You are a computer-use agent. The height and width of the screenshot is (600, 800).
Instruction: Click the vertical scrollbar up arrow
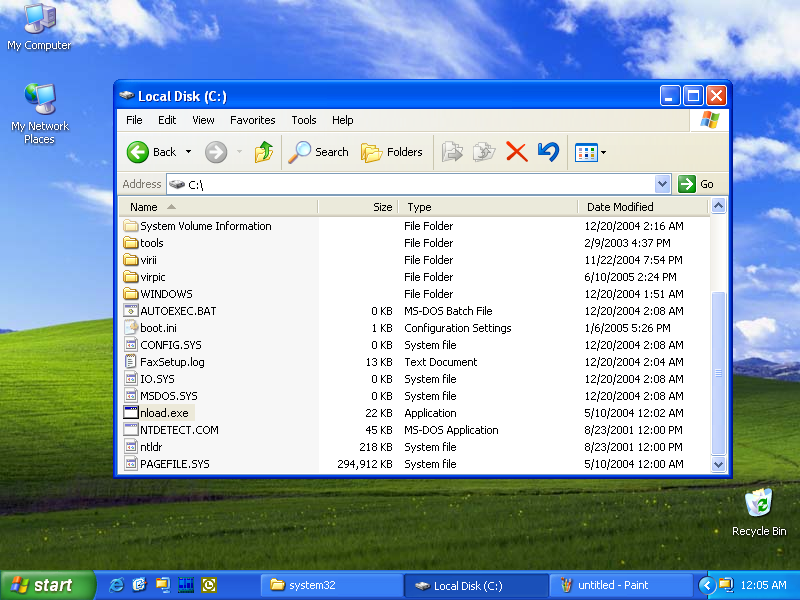718,206
